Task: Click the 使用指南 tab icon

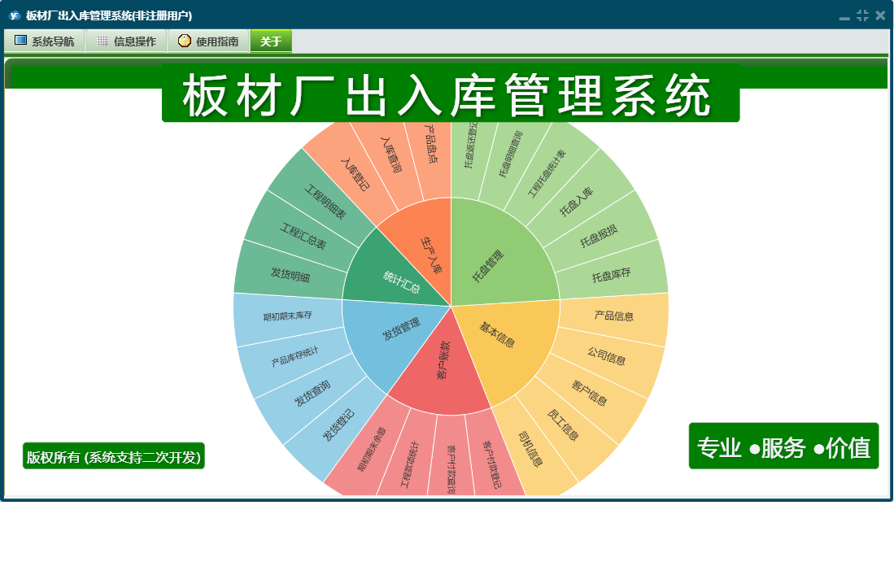Action: [184, 41]
